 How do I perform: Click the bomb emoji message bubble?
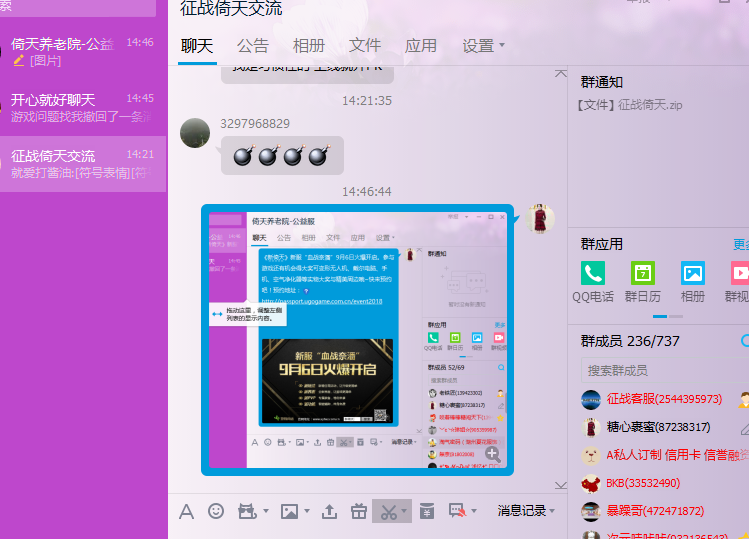[x=282, y=155]
